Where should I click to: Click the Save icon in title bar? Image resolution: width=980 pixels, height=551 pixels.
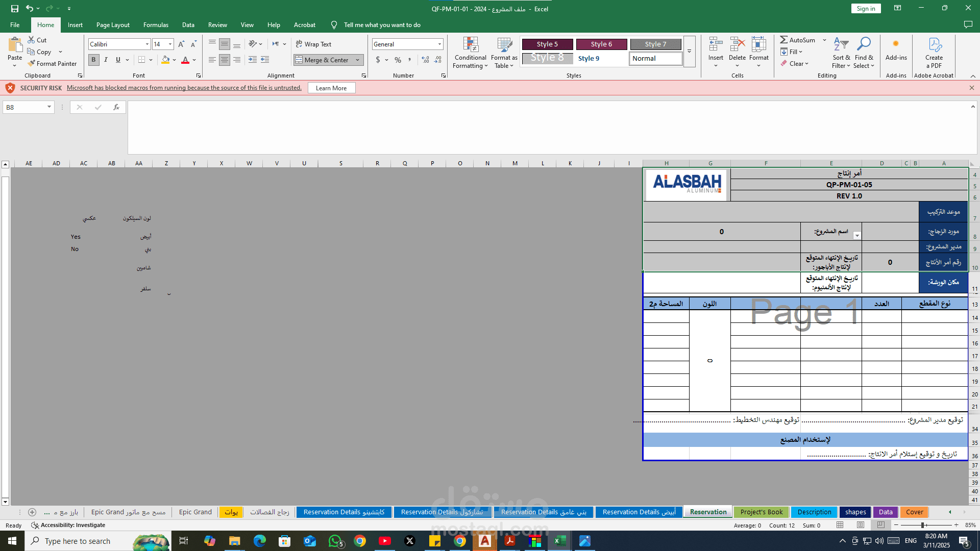pos(15,8)
